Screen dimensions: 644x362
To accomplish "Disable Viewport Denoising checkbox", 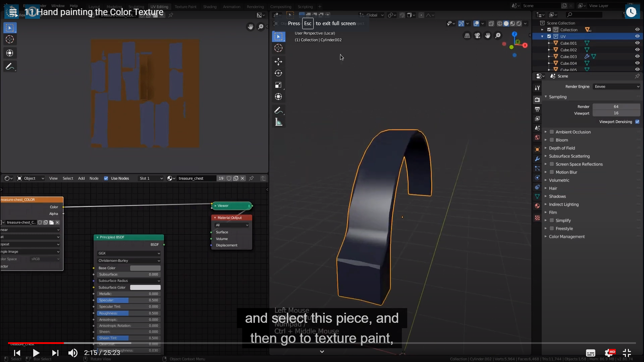I will click(x=637, y=122).
